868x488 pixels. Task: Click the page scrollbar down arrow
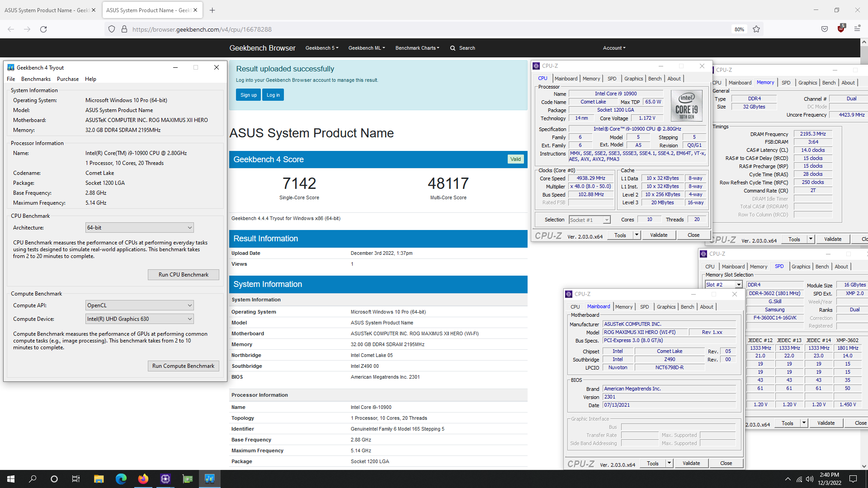pyautogui.click(x=864, y=466)
